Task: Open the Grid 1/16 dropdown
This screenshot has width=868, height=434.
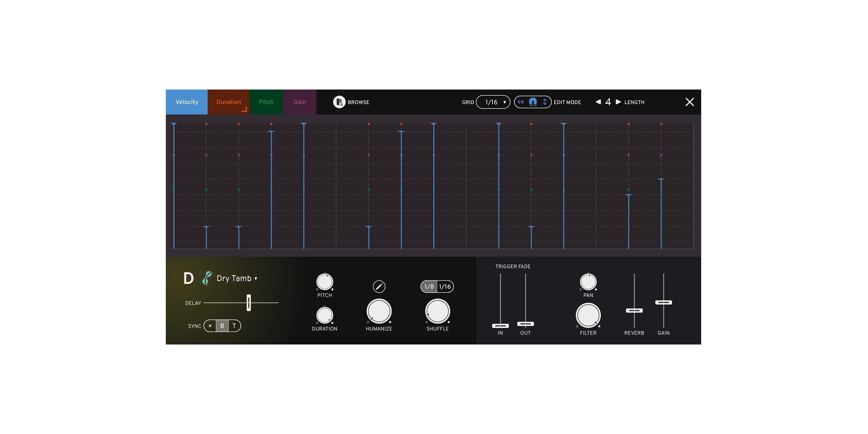Action: pyautogui.click(x=493, y=102)
